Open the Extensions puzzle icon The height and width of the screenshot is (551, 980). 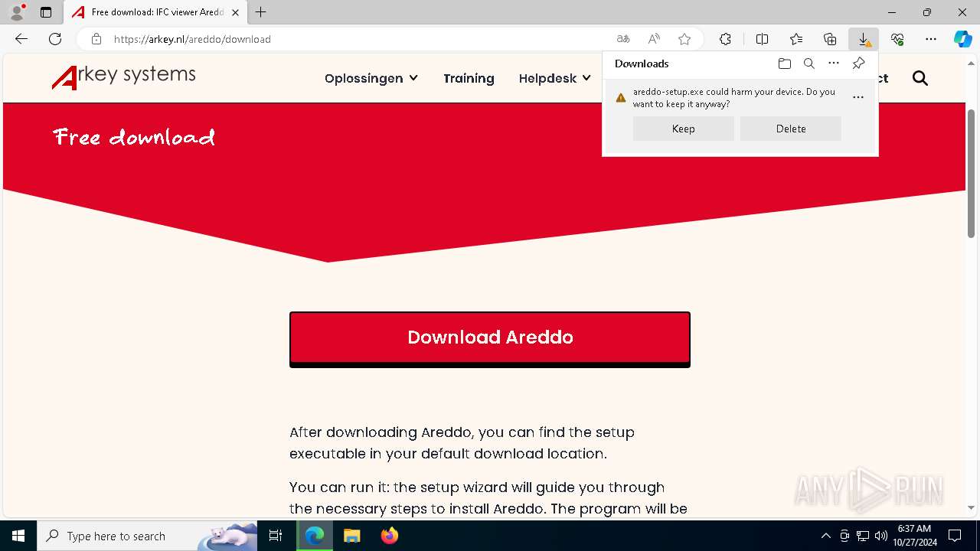tap(725, 39)
